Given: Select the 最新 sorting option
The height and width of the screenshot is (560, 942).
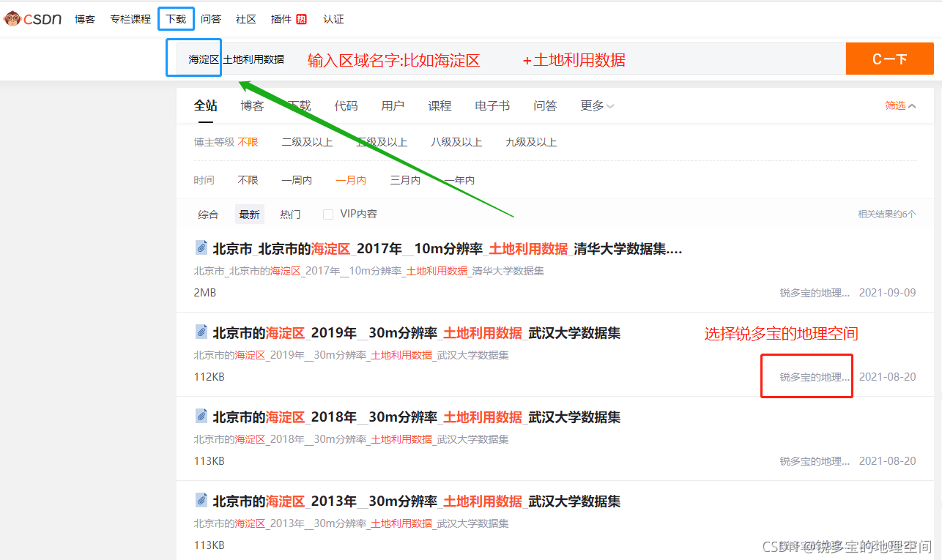Looking at the screenshot, I should [x=249, y=214].
